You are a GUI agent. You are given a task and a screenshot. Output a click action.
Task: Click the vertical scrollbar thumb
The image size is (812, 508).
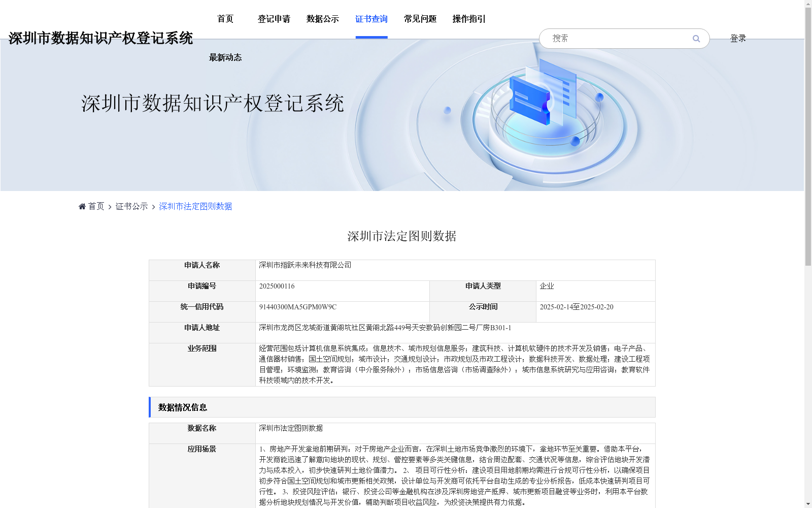[x=808, y=137]
